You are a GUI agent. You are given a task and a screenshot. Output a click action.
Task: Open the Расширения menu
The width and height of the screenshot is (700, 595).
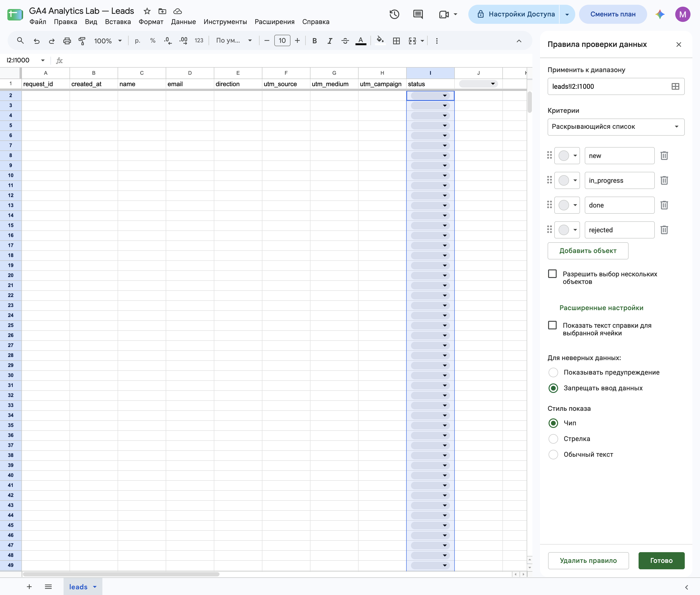click(274, 22)
